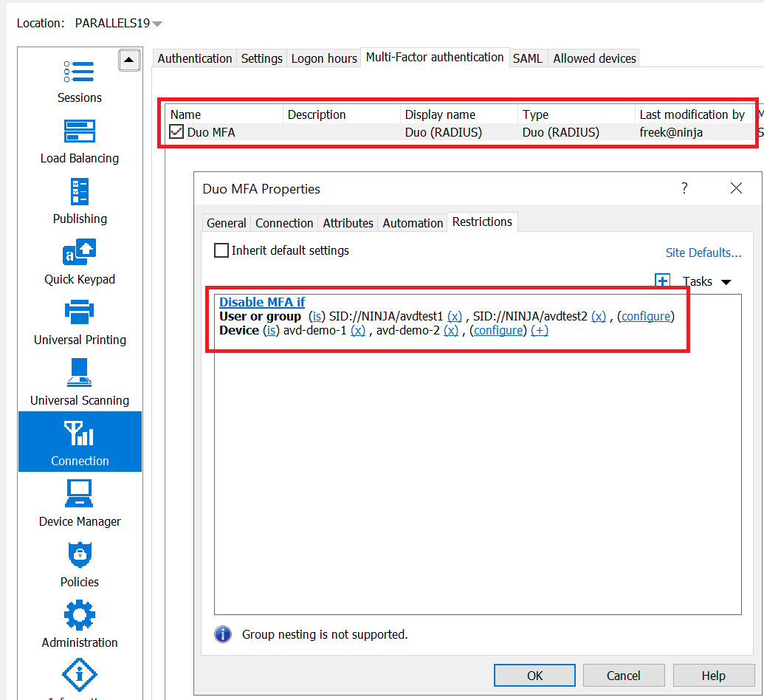Toggle the (is) operator for User or group
The height and width of the screenshot is (700, 764).
point(317,316)
